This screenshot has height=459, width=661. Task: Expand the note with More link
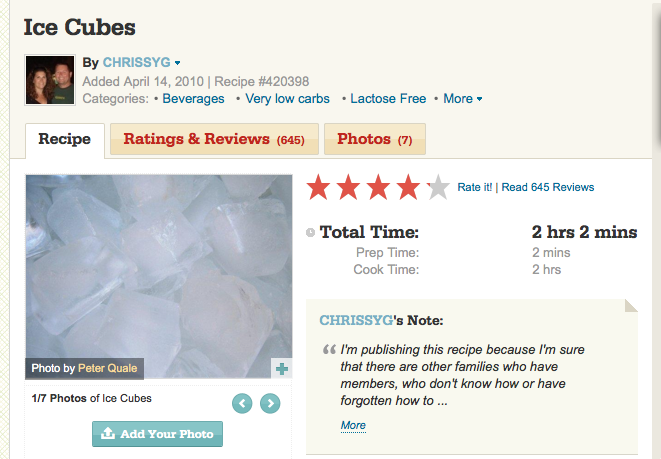click(x=353, y=425)
